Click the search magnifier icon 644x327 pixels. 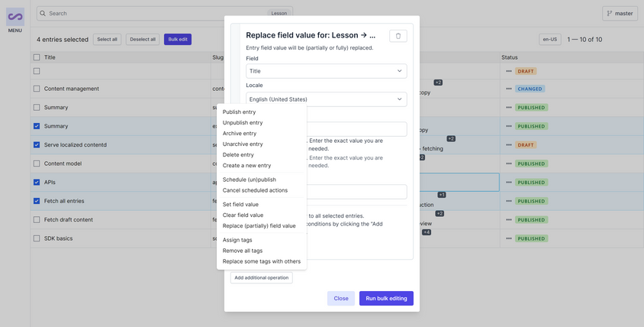pyautogui.click(x=43, y=14)
